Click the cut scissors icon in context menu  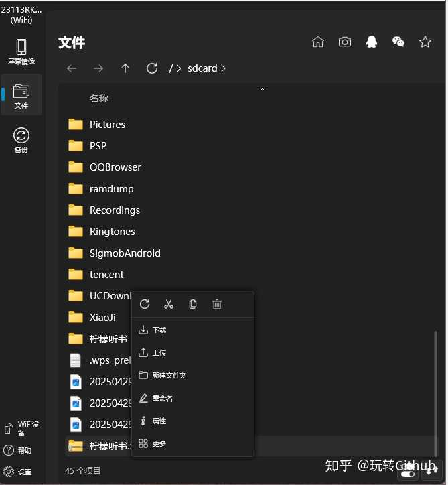[169, 304]
